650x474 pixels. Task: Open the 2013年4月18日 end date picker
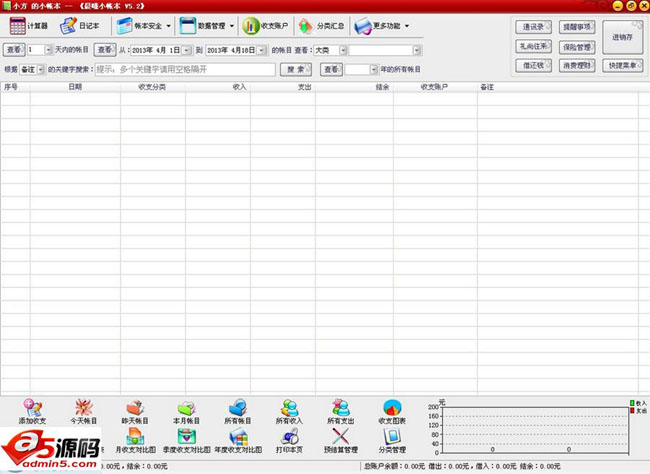[262, 50]
